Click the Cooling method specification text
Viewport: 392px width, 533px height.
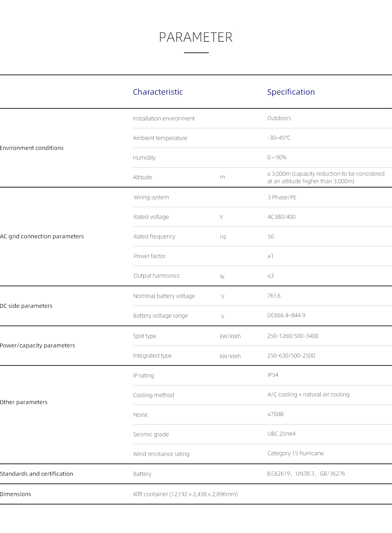click(x=308, y=395)
